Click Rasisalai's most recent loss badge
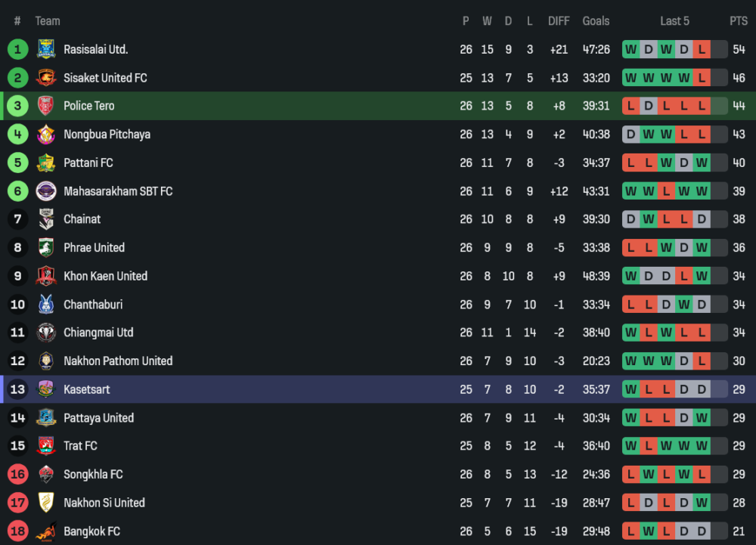Screen dimensions: 756x545 [x=702, y=50]
